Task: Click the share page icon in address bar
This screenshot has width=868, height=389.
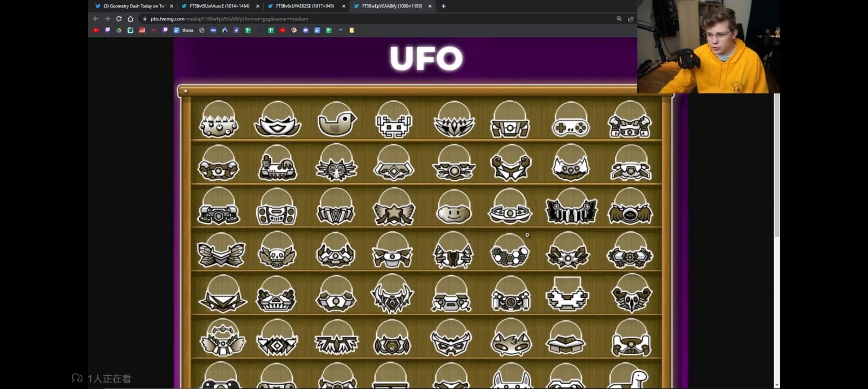Action: point(630,19)
